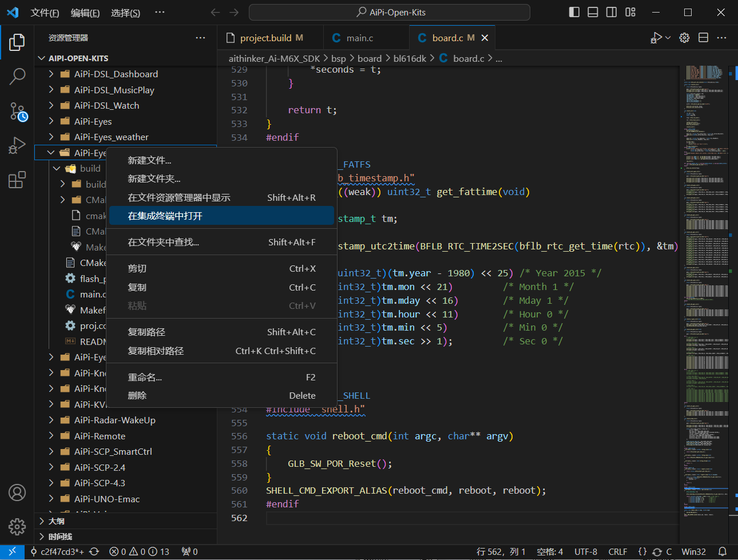Choose 复制相对路径 in context menu
This screenshot has height=560, width=738.
point(221,351)
